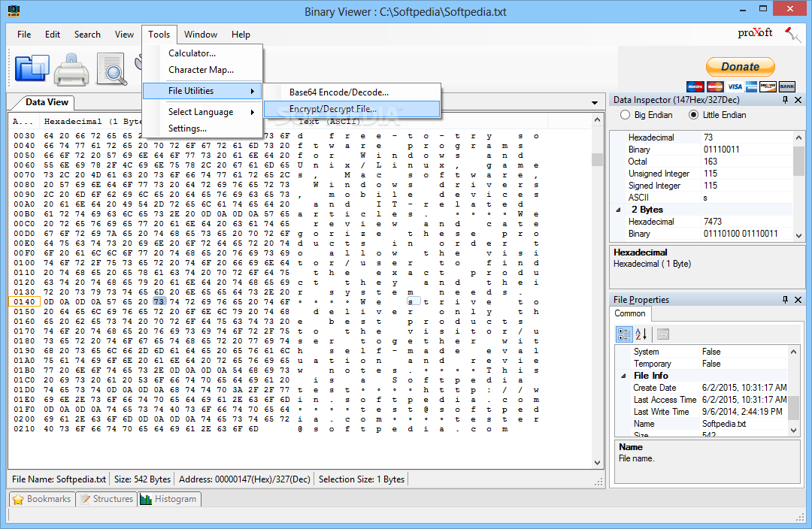The height and width of the screenshot is (529, 812).
Task: Close the open Tools menu
Action: coord(159,34)
